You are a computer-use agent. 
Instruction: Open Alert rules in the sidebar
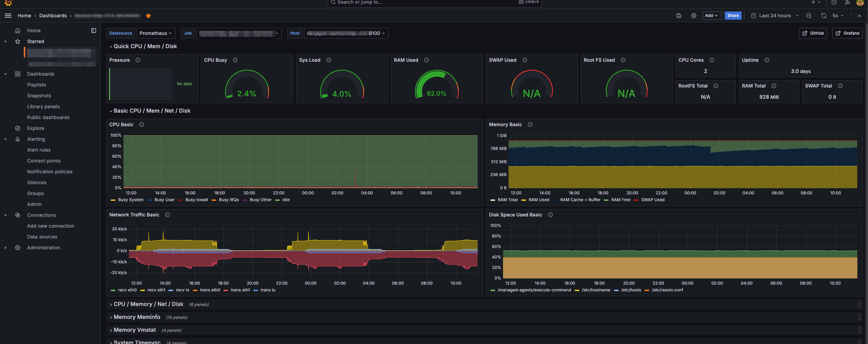[39, 150]
